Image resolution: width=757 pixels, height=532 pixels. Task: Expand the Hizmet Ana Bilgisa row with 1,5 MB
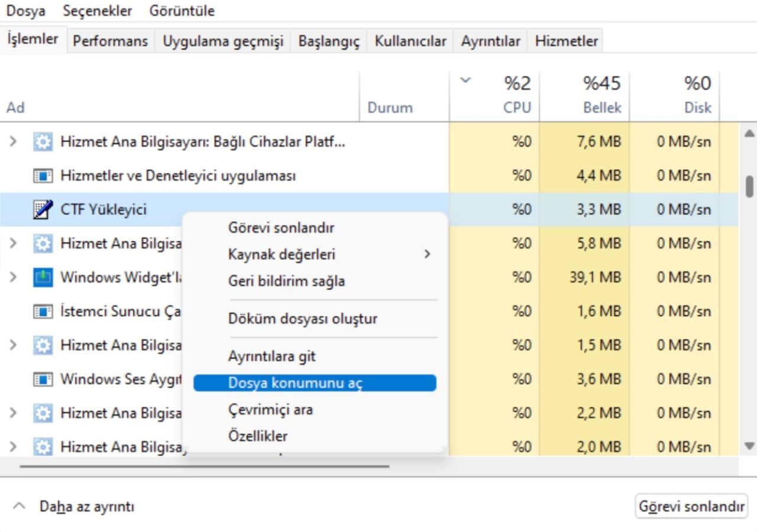pyautogui.click(x=13, y=345)
